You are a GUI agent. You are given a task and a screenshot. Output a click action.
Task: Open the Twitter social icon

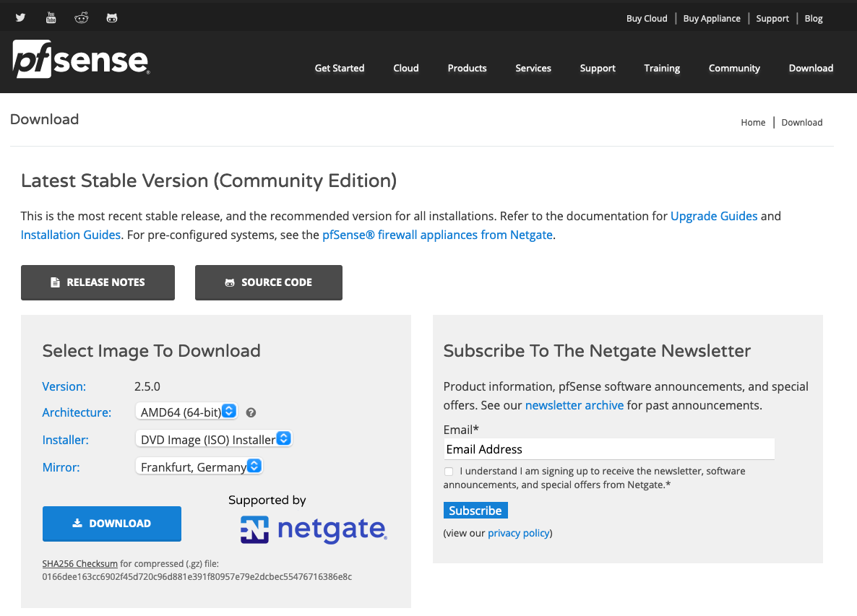coord(20,17)
